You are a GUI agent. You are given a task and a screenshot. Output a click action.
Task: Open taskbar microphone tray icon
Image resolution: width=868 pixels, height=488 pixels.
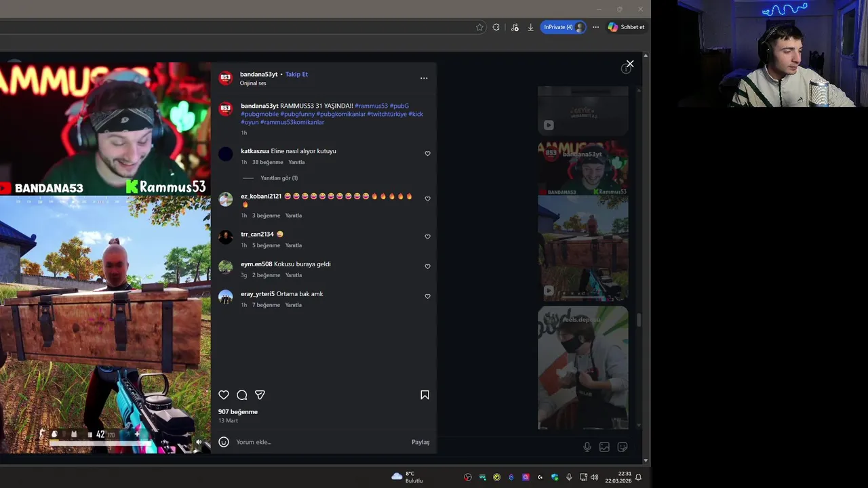pos(569,477)
